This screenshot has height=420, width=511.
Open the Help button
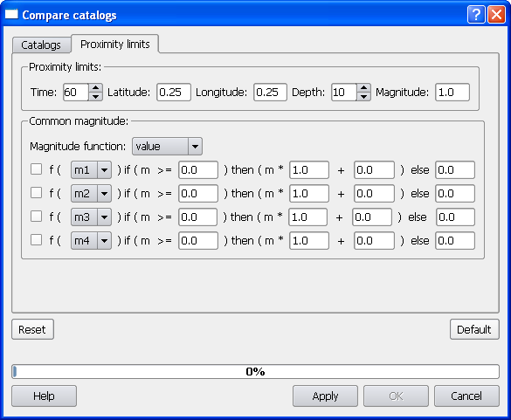44,396
